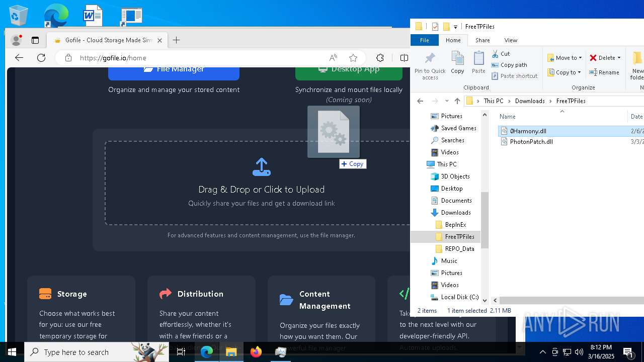Click Rename in Organize group
Viewport: 644px width, 362px height.
604,72
